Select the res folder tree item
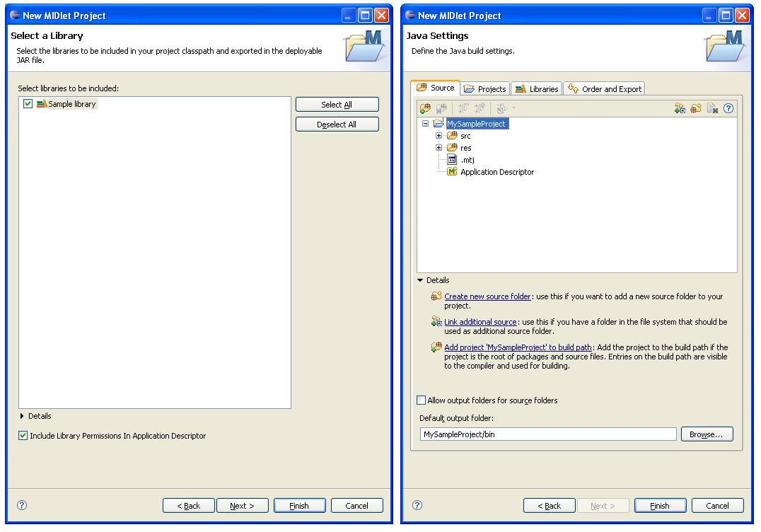The image size is (761, 532). point(465,148)
